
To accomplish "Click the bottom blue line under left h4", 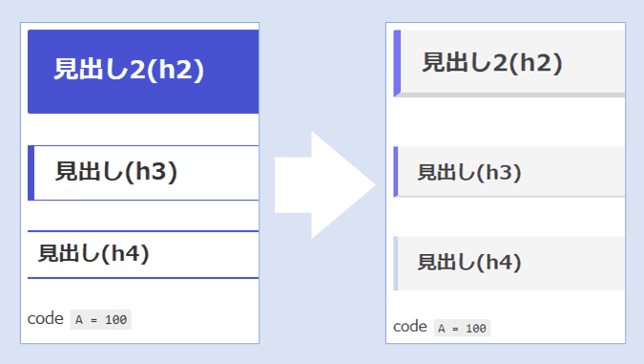I will pos(143,278).
